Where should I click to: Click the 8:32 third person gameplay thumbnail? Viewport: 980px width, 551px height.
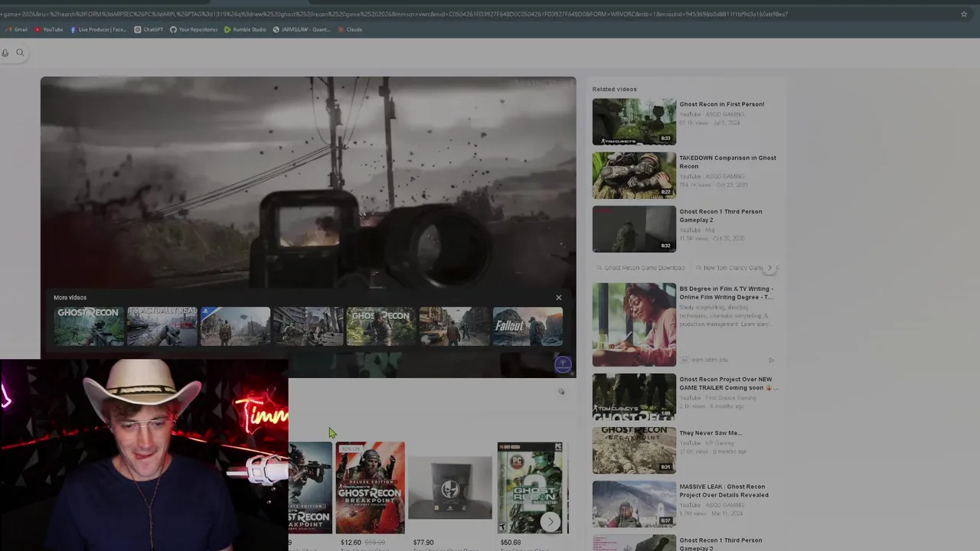point(634,229)
